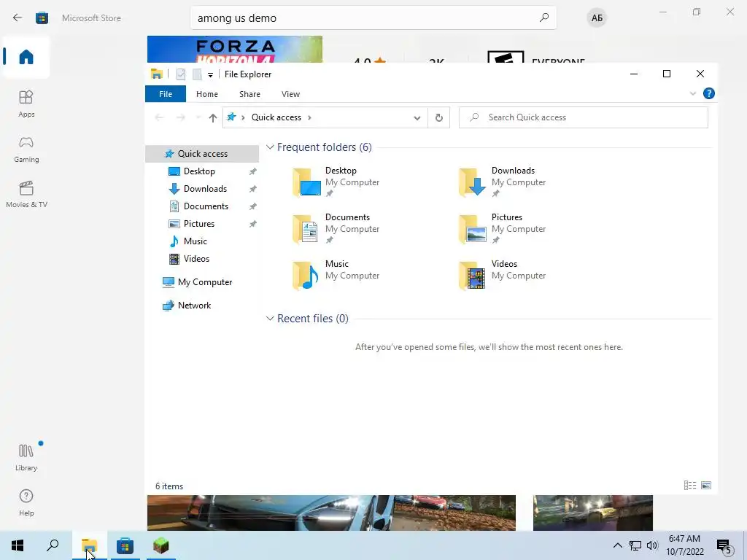The height and width of the screenshot is (560, 747).
Task: Expand the File Explorer ribbon chevron
Action: [693, 94]
